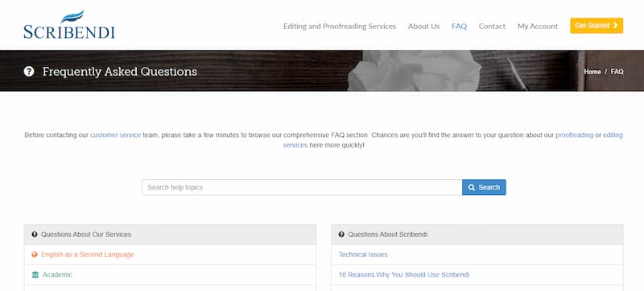Screen dimensions: 644x291
Task: Click the question mark icon beside Frequently Asked Questions
Action: [x=29, y=72]
